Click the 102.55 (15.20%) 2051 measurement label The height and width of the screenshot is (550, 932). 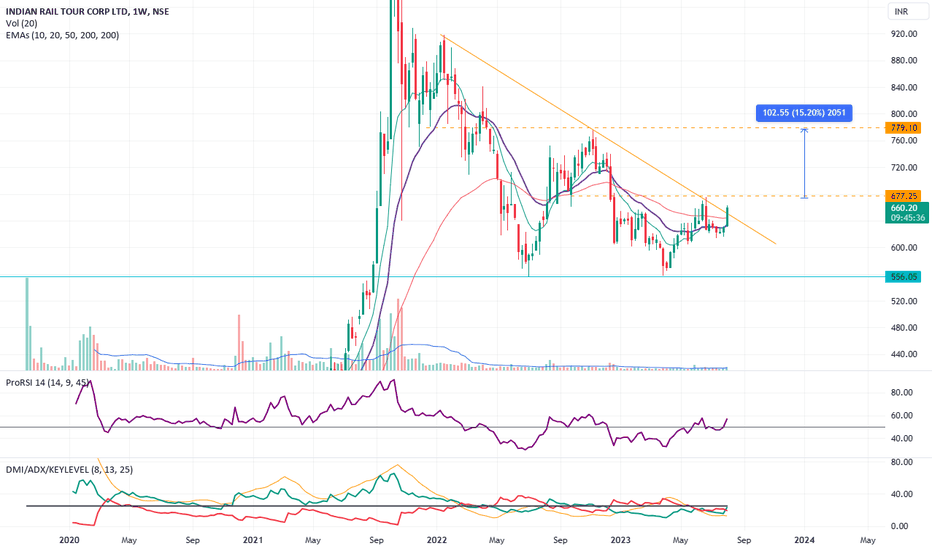pos(804,113)
